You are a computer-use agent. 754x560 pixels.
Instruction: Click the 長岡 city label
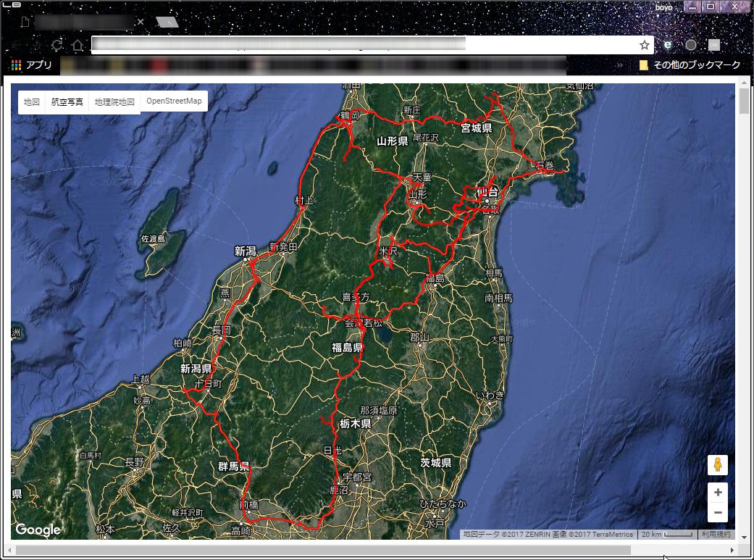coord(222,330)
